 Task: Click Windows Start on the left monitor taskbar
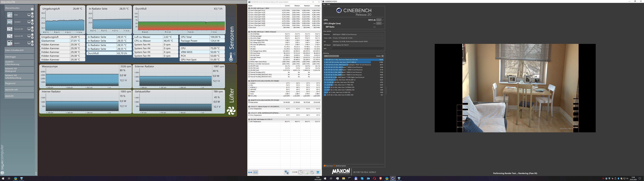(x=3, y=178)
